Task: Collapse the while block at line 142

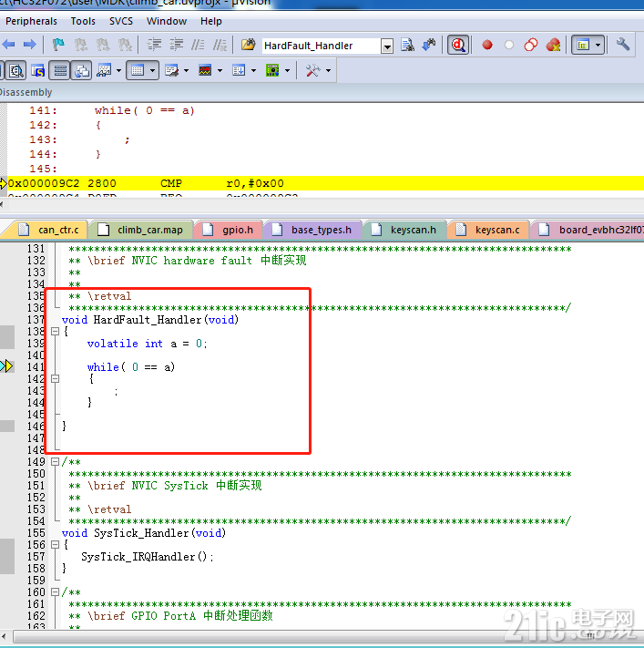Action: pyautogui.click(x=55, y=378)
